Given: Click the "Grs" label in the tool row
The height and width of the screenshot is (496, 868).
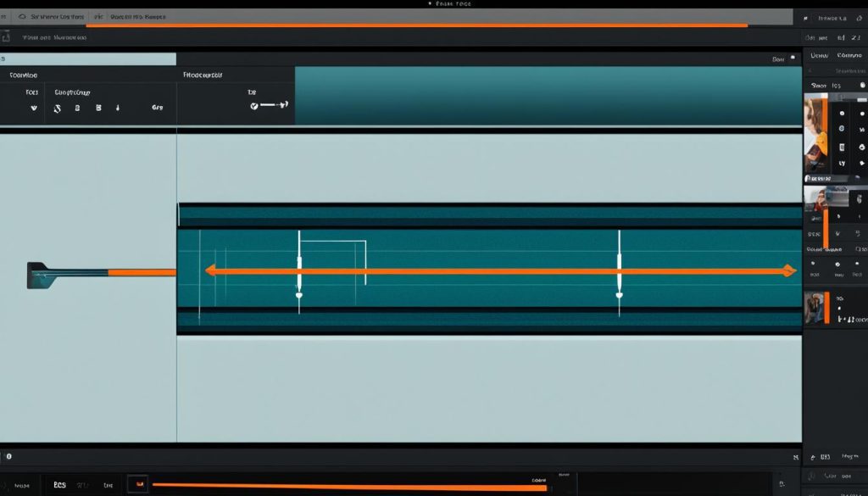Looking at the screenshot, I should (157, 108).
